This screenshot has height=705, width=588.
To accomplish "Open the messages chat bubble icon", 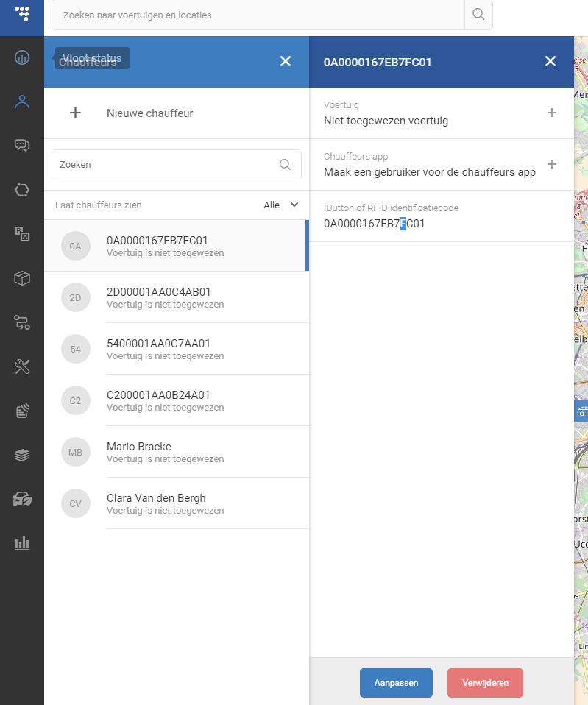I will coord(22,145).
